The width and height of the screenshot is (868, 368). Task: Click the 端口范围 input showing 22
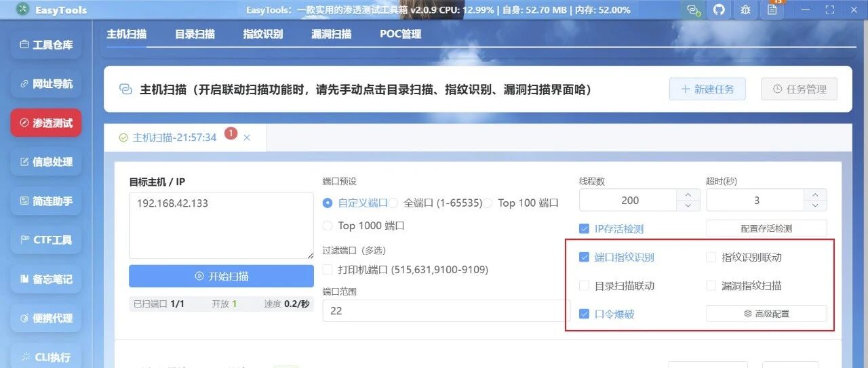446,310
